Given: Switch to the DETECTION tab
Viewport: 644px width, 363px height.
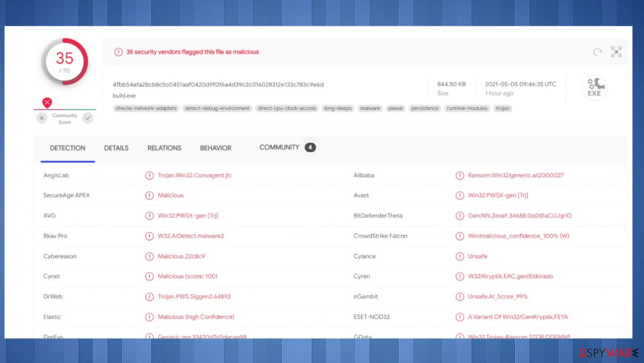Looking at the screenshot, I should pyautogui.click(x=67, y=148).
